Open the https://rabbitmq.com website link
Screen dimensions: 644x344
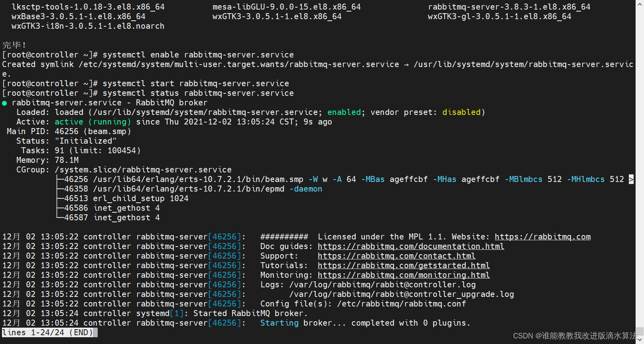pos(543,237)
